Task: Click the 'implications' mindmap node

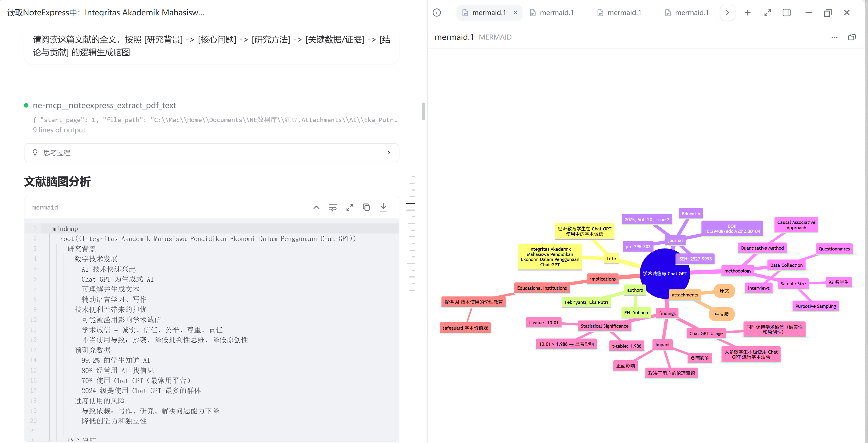Action: click(603, 279)
